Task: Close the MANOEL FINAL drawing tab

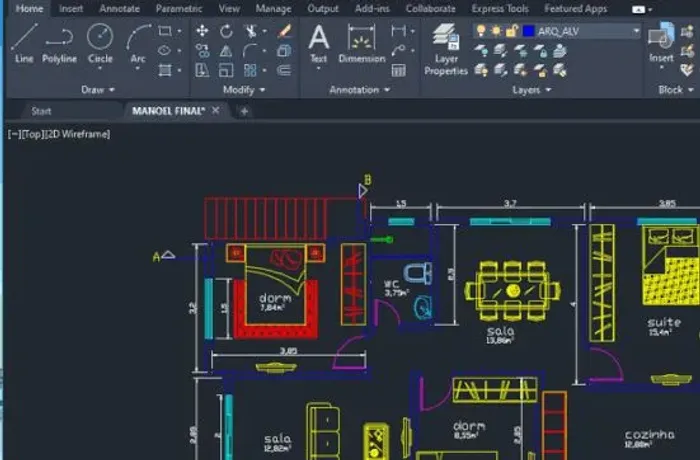Action: (215, 110)
